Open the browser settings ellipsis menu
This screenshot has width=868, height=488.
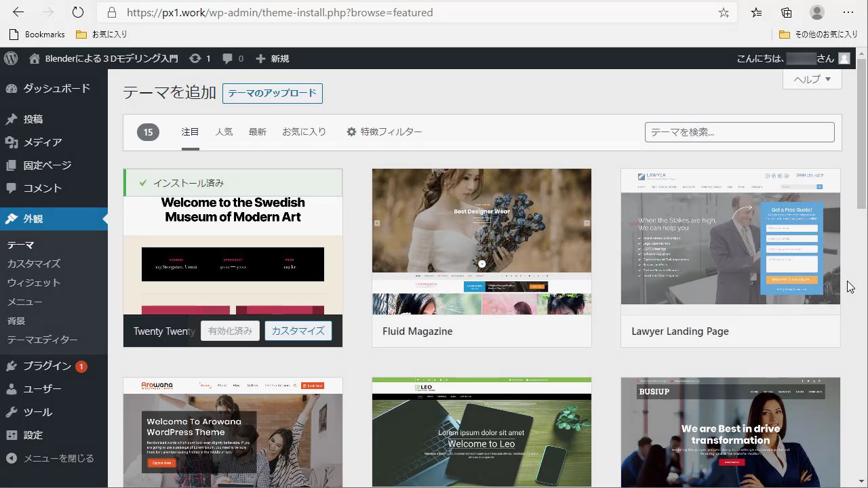click(x=848, y=12)
